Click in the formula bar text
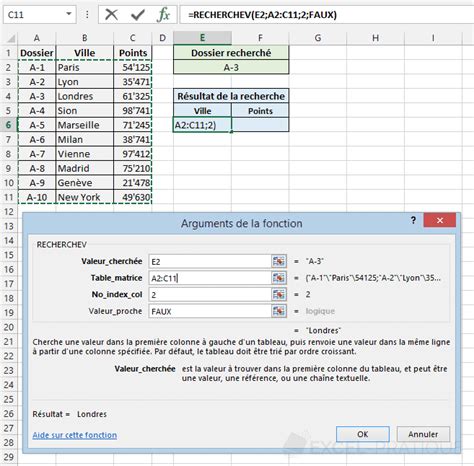This screenshot has width=474, height=466. click(262, 15)
